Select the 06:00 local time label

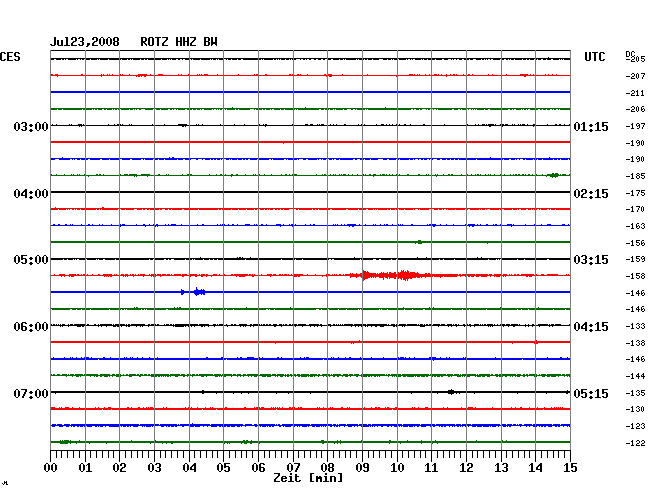click(x=31, y=327)
